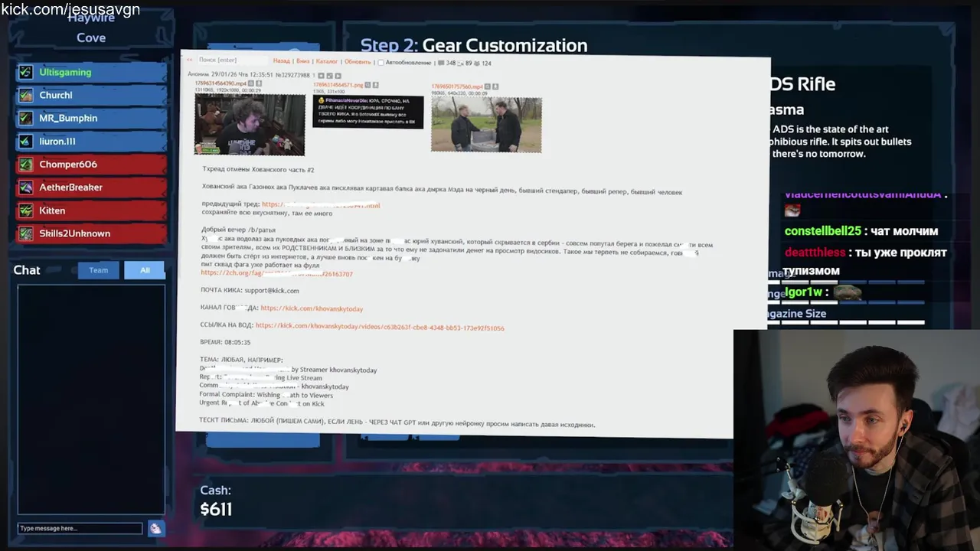Click the chat send icon button
Image resolution: width=980 pixels, height=551 pixels.
(x=155, y=528)
